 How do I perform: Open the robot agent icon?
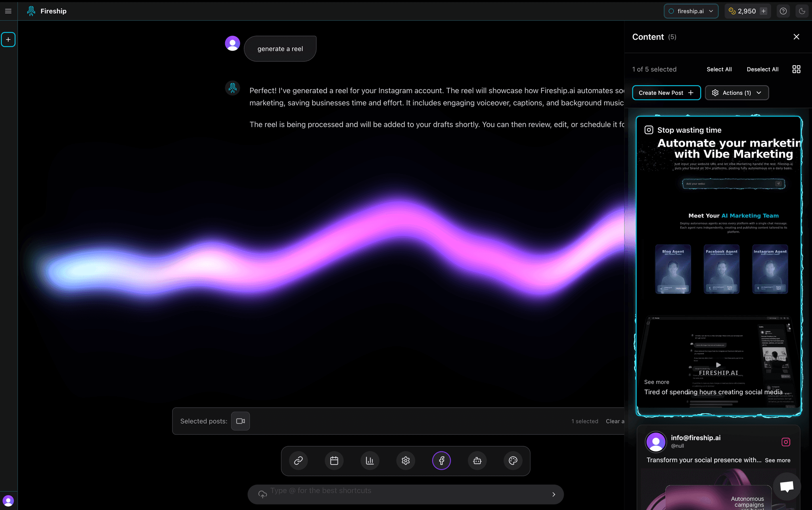477,460
